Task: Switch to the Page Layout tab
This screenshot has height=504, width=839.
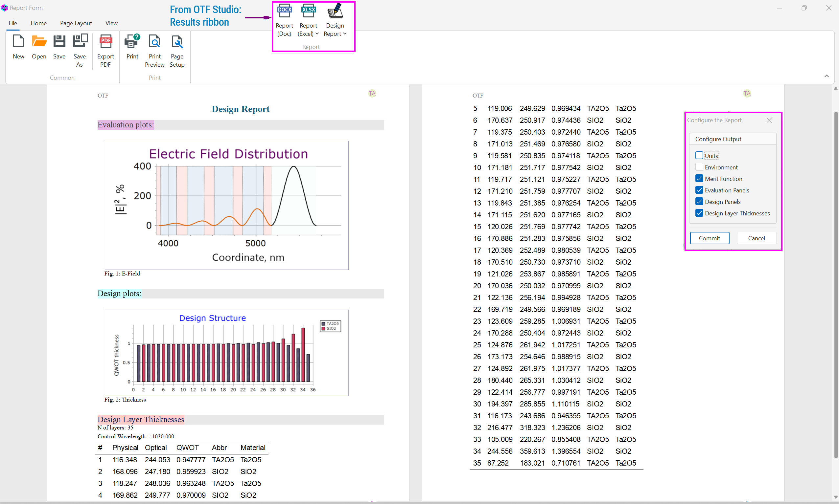Action: pyautogui.click(x=76, y=23)
